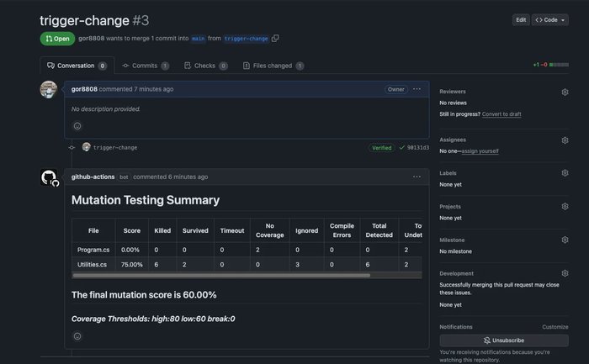The height and width of the screenshot is (364, 589).
Task: Click the Coverage Thresholds line
Action: (153, 319)
